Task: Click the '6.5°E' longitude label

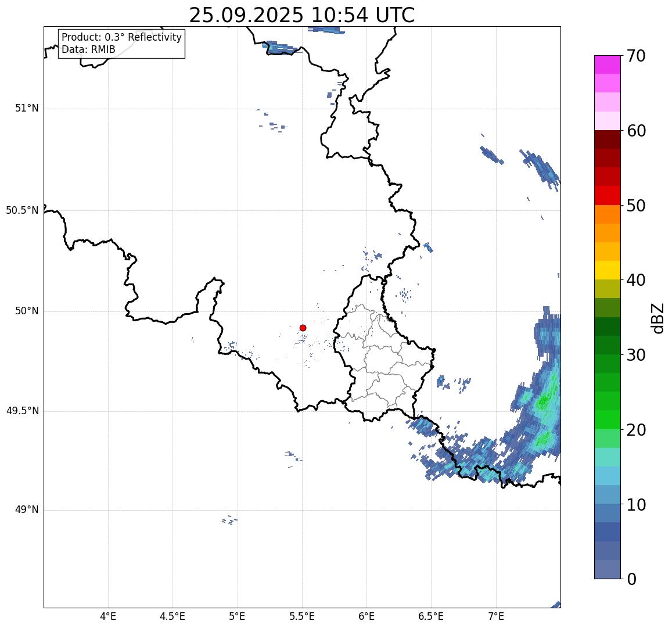Action: [x=431, y=616]
